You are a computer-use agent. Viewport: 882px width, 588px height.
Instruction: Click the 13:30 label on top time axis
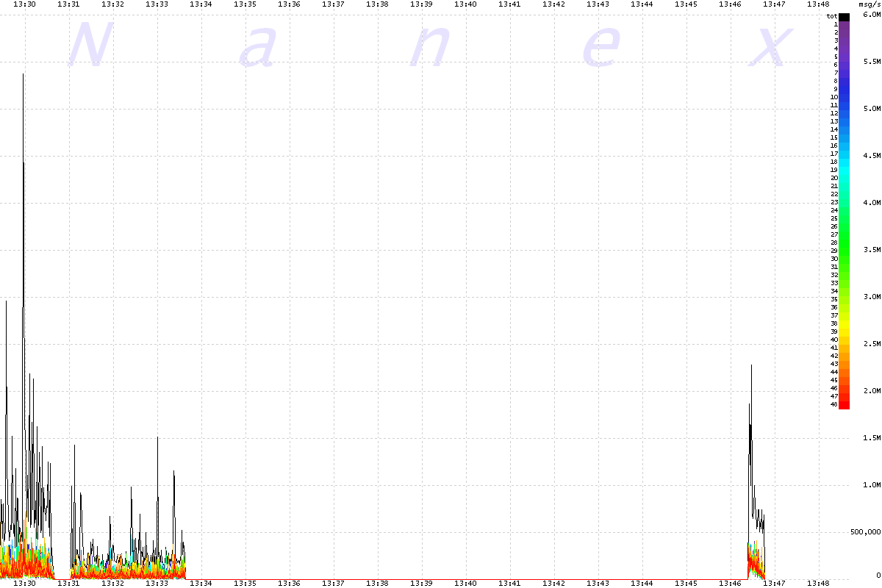click(x=24, y=4)
